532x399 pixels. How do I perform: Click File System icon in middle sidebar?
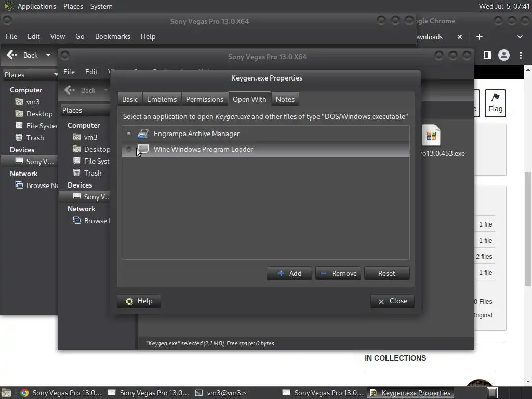(x=77, y=161)
